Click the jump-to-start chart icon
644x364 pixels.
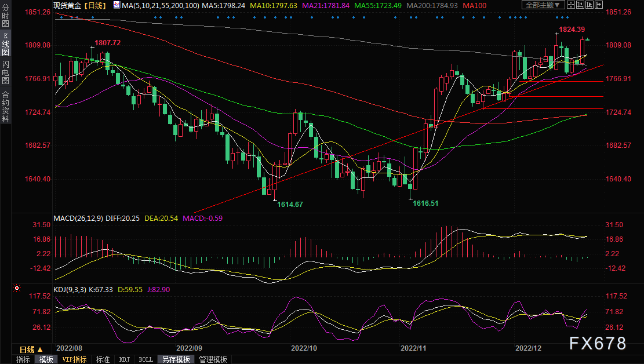tap(580, 5)
